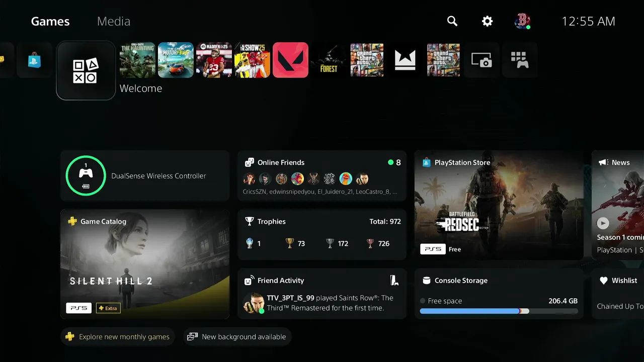Open the Media Gallery camera icon
The image size is (644, 362).
click(x=481, y=60)
